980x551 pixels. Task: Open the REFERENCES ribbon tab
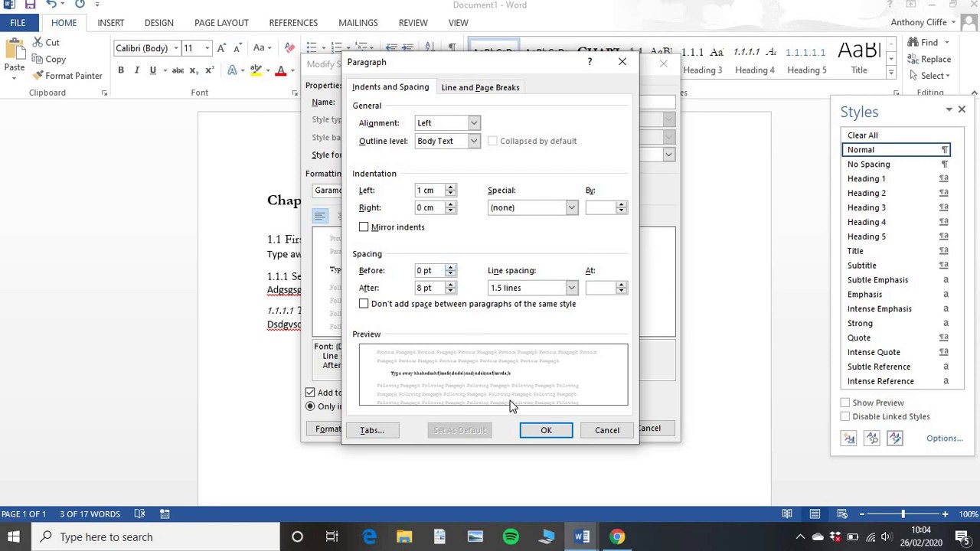[293, 23]
